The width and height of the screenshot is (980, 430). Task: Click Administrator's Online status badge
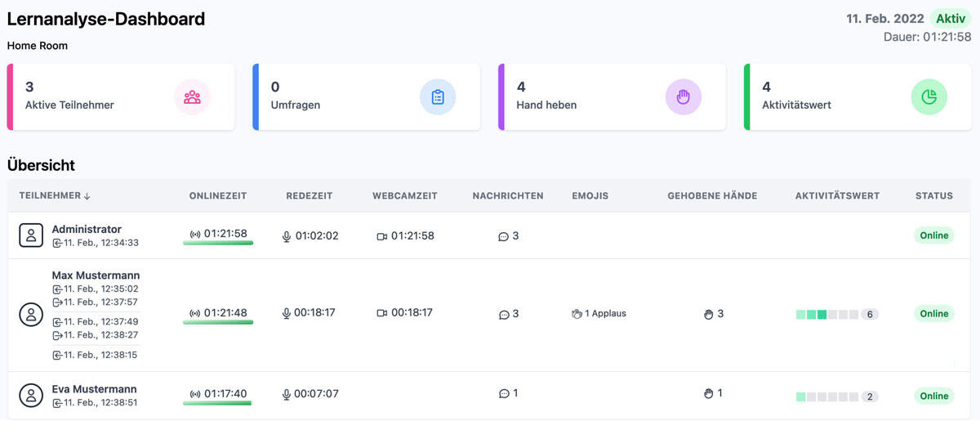point(933,235)
